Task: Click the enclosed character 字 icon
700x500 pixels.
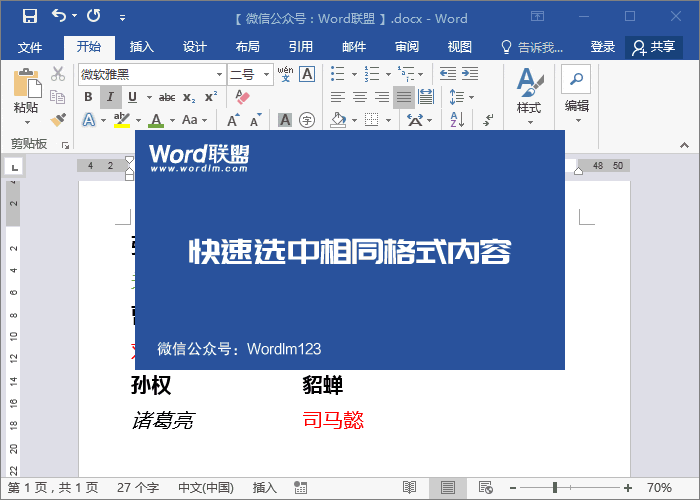Action: pos(307,120)
